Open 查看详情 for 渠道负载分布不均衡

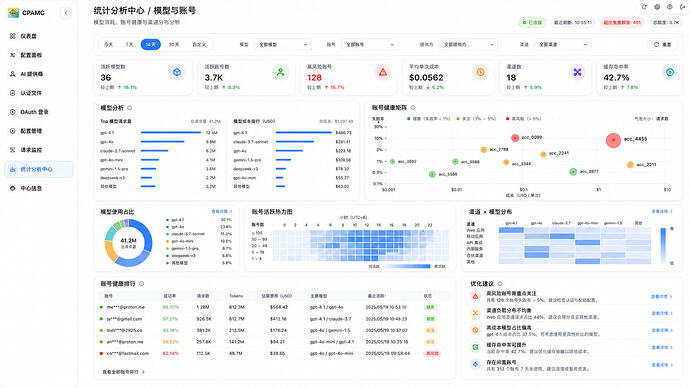click(662, 313)
